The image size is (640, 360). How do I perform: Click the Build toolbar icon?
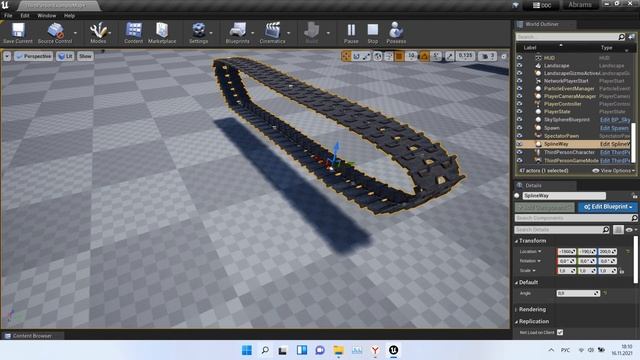tap(311, 33)
